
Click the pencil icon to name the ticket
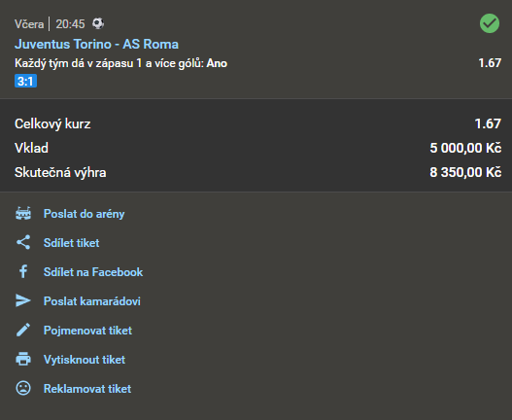pos(23,330)
